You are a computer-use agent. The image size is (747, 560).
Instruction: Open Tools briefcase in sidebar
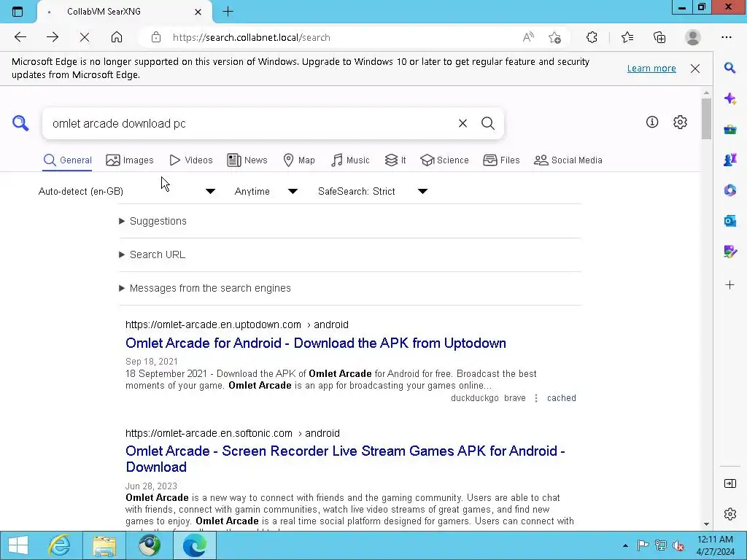coord(729,129)
